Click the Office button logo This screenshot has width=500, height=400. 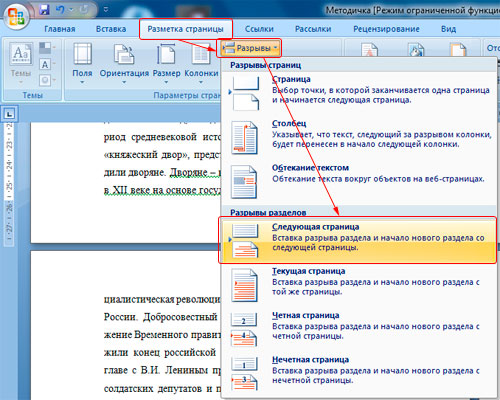click(x=15, y=16)
